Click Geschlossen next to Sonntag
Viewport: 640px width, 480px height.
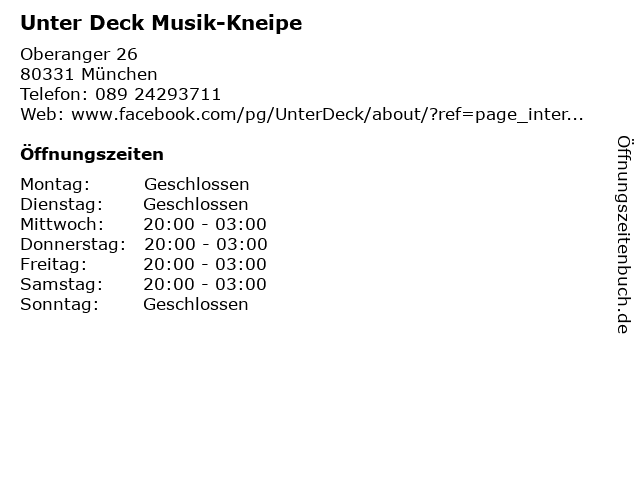pos(196,304)
